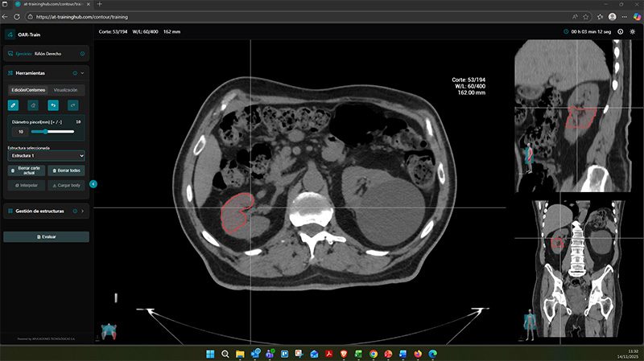The height and width of the screenshot is (361, 644).
Task: Select the pencil brush contour tool
Action: point(13,105)
